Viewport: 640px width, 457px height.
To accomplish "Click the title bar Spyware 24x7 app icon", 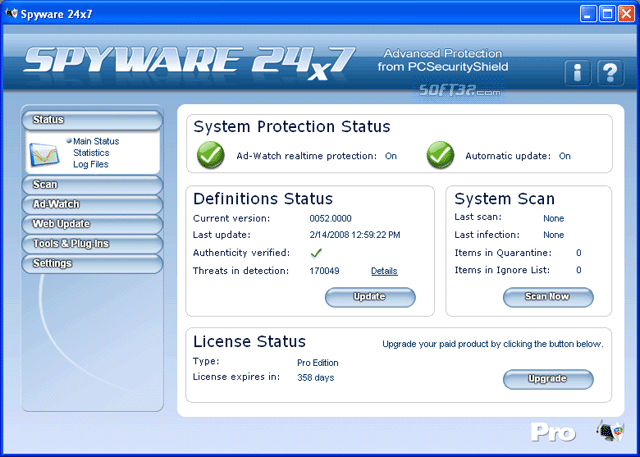I will coord(11,13).
